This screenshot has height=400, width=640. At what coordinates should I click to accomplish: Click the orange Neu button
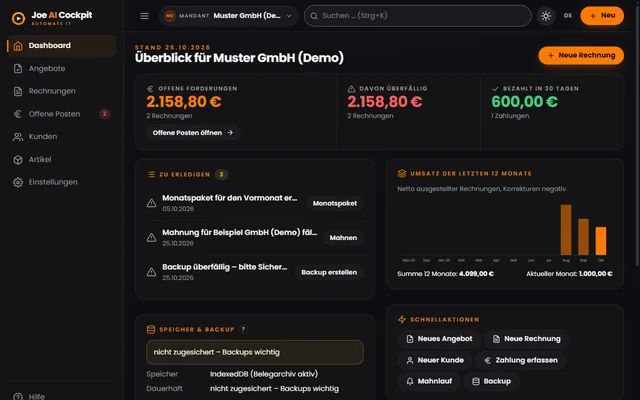[x=602, y=16]
